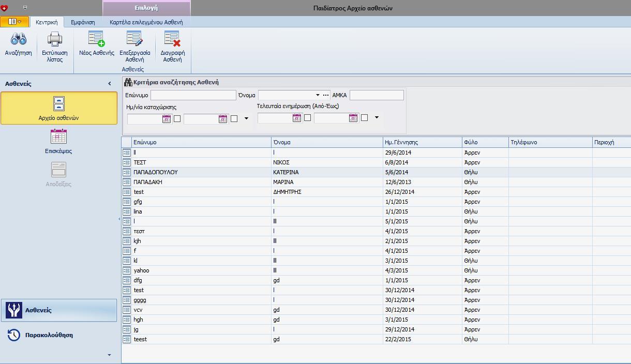Tick the first Ημ/νία καταχώρισης checkbox
This screenshot has height=364, width=631.
point(177,119)
